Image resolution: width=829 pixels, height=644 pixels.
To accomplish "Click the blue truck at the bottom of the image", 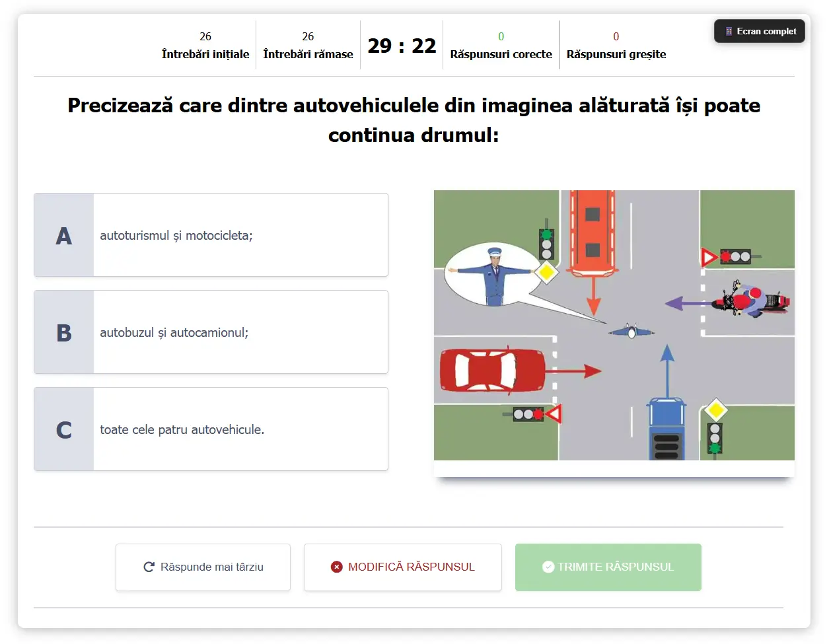I will pos(667,429).
